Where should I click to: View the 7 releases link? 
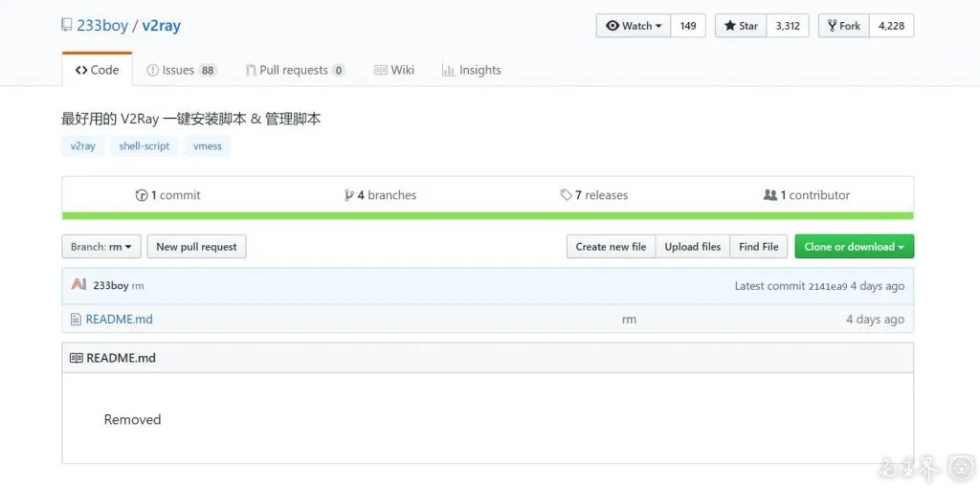click(x=594, y=195)
